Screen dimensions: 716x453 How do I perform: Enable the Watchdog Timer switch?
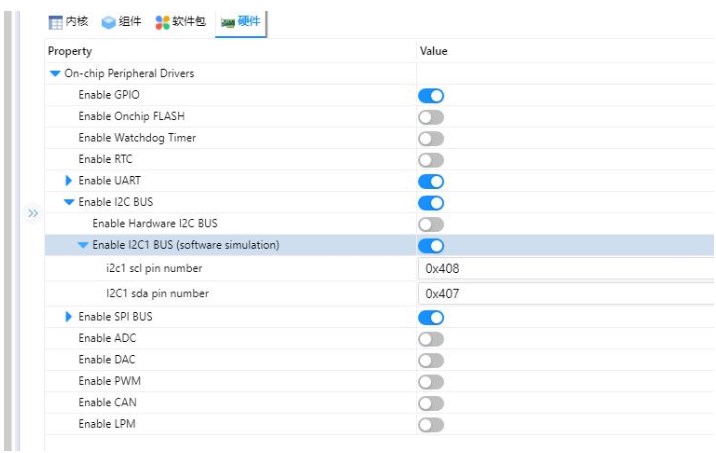coord(431,138)
